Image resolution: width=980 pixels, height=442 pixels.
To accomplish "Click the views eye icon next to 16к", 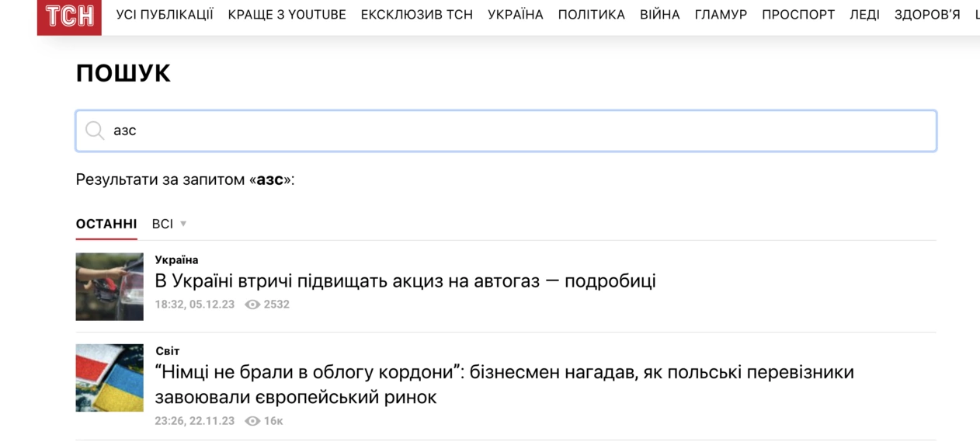I will pos(252,421).
